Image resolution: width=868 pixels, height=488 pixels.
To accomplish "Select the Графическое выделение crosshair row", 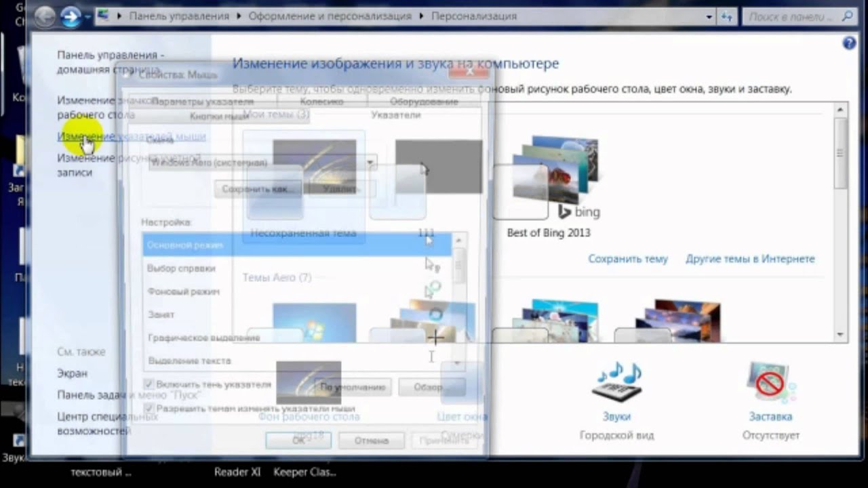I will click(297, 337).
